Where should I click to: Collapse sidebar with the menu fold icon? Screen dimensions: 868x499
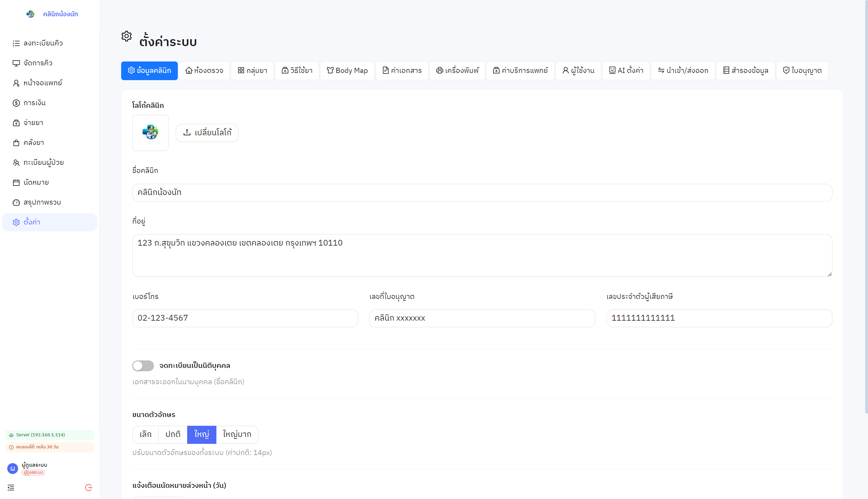click(11, 487)
